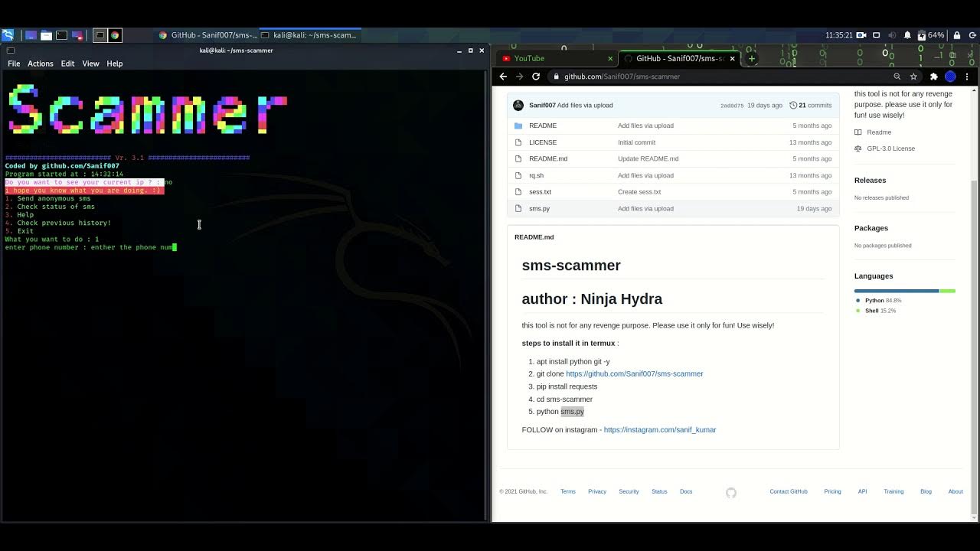Click Python 84.8% language entry

[878, 301]
